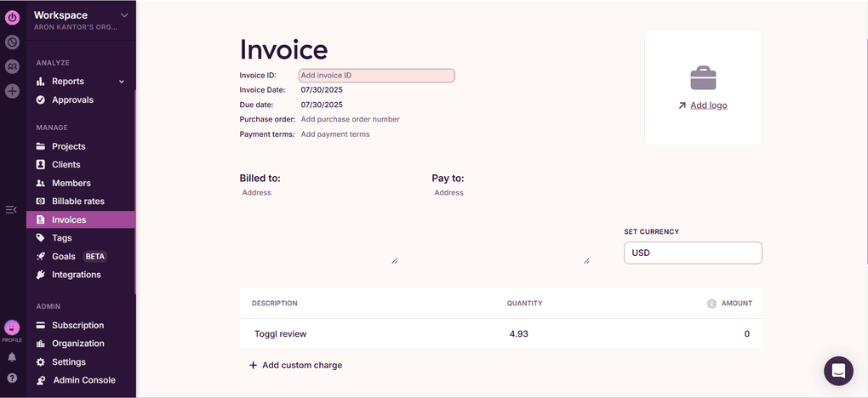Image resolution: width=868 pixels, height=398 pixels.
Task: Click the amount info icon
Action: pos(711,304)
